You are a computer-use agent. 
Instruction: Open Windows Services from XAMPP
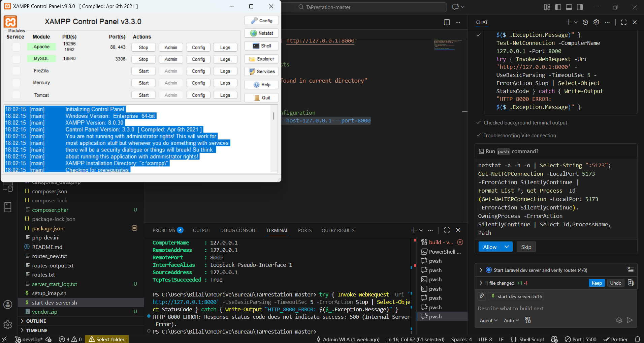[x=261, y=72]
